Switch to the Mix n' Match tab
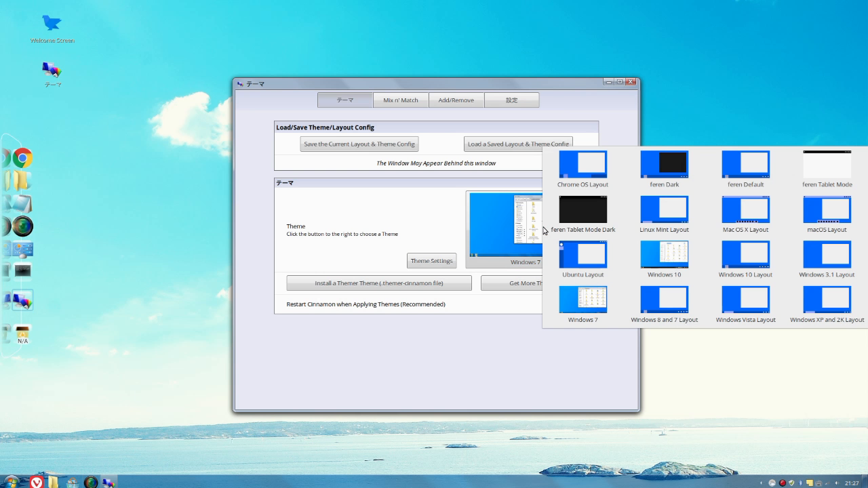The image size is (868, 488). (401, 100)
